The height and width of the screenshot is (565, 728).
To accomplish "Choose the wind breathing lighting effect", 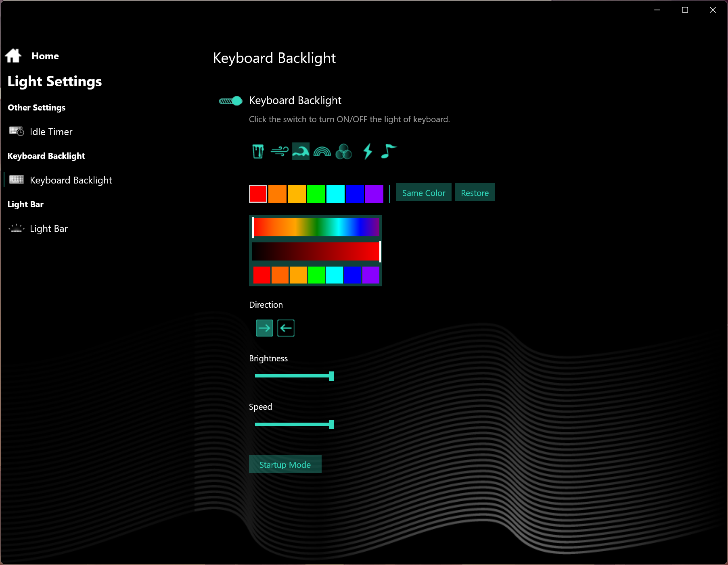I will (279, 152).
